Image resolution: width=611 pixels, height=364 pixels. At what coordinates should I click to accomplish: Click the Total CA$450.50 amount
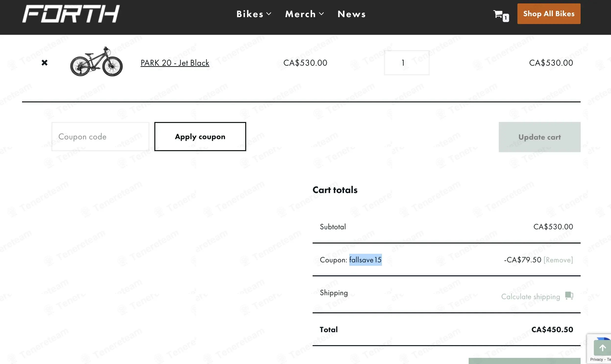tap(552, 329)
